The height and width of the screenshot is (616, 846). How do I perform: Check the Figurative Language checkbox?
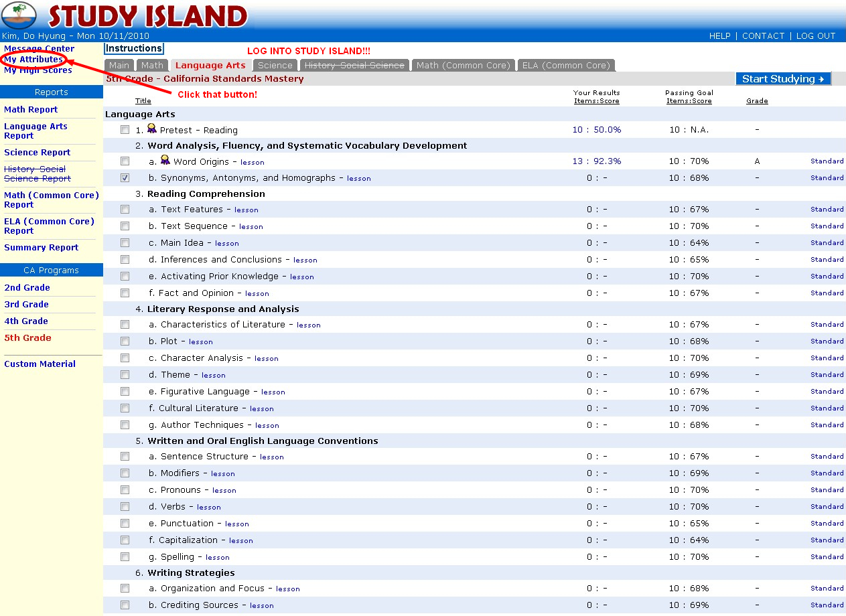[x=125, y=391]
